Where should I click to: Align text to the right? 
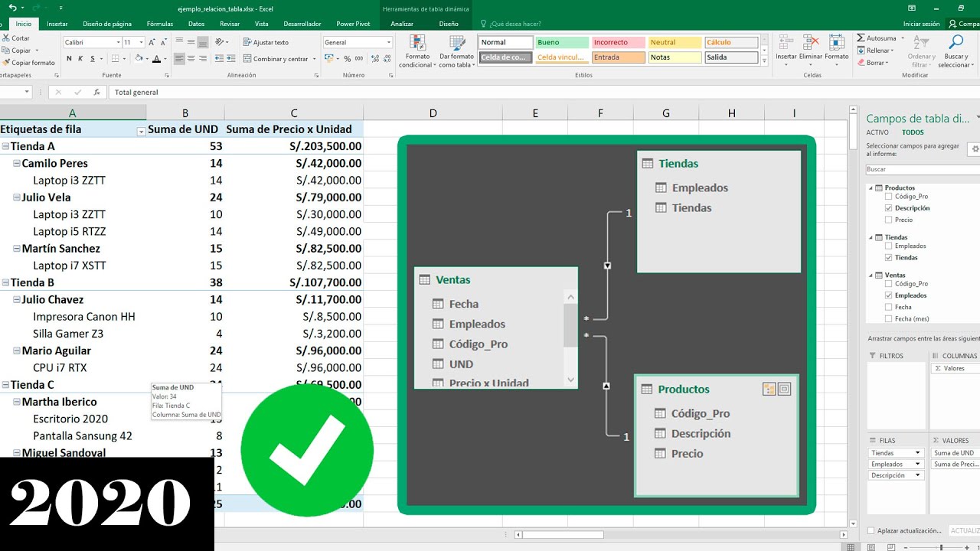pos(202,59)
